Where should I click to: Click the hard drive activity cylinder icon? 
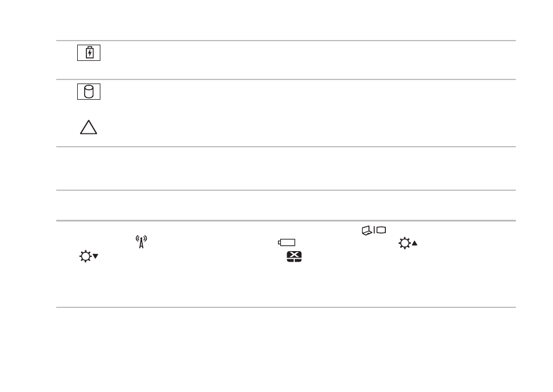coord(89,92)
